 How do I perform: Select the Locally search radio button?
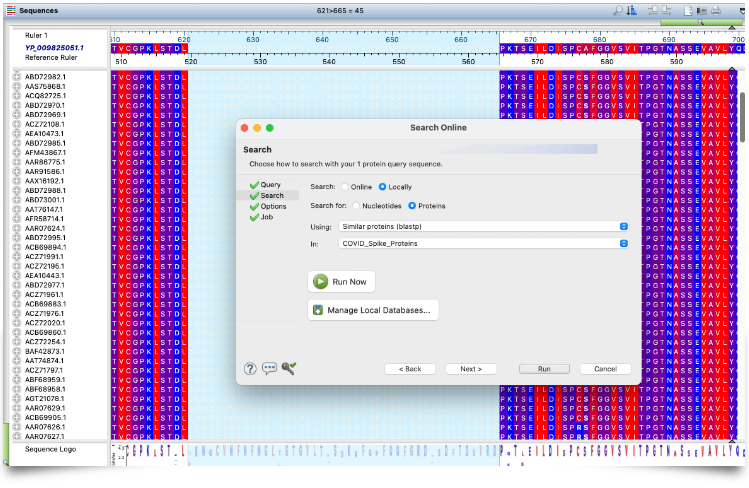(x=383, y=187)
